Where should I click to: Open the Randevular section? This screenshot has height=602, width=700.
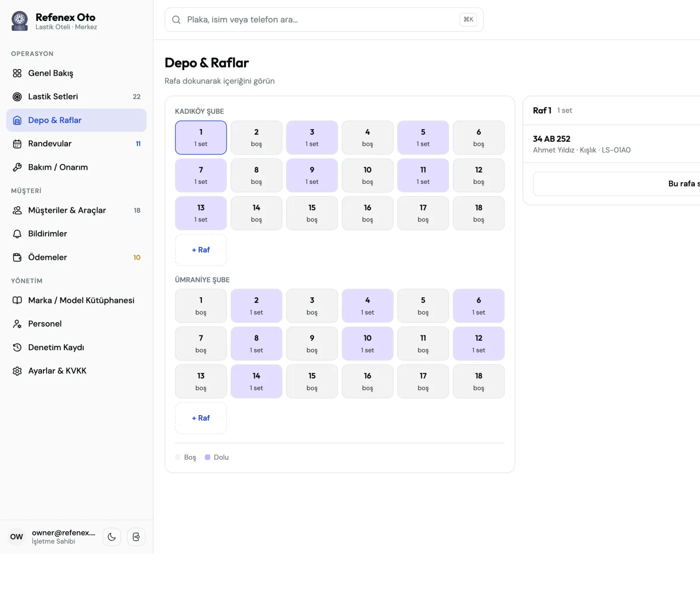(x=76, y=144)
